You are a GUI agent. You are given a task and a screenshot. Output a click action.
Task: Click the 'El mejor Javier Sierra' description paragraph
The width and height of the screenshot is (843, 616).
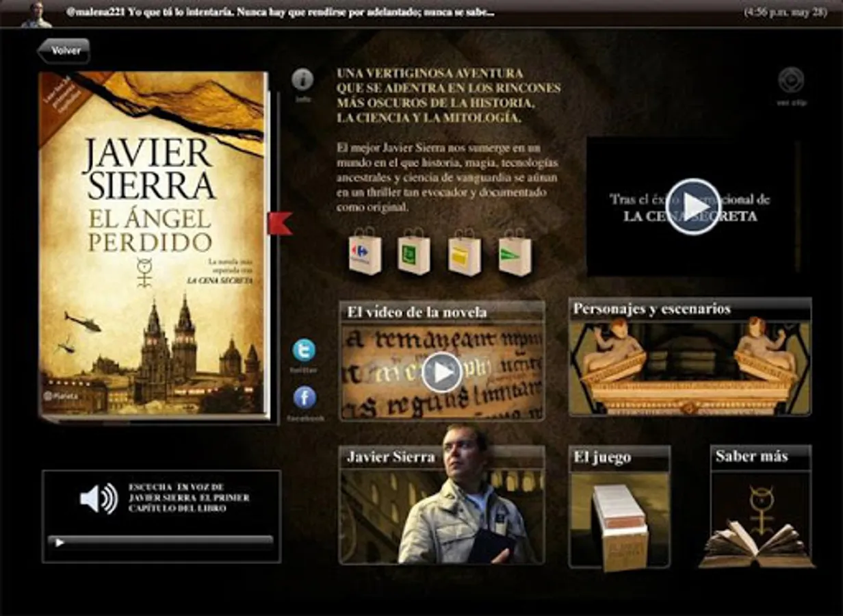coord(447,177)
